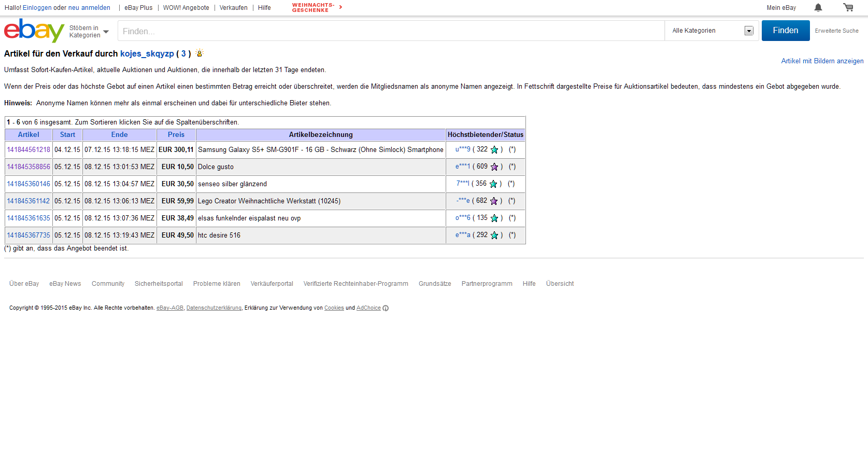
Task: Open Datenschutzerklärung link
Action: click(214, 308)
